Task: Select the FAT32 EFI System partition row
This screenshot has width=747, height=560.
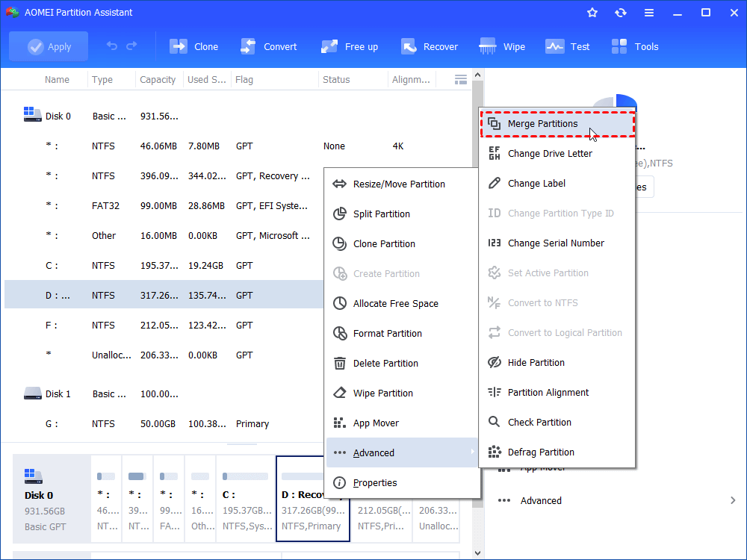Action: coord(164,206)
